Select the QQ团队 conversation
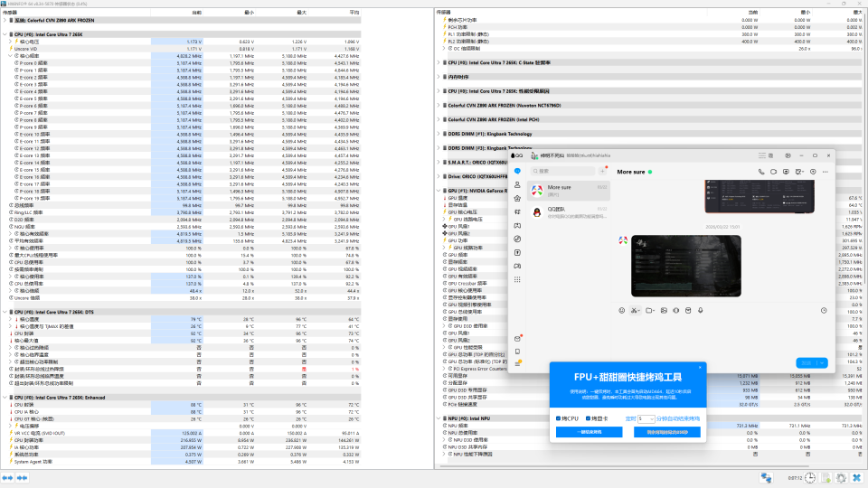 568,211
